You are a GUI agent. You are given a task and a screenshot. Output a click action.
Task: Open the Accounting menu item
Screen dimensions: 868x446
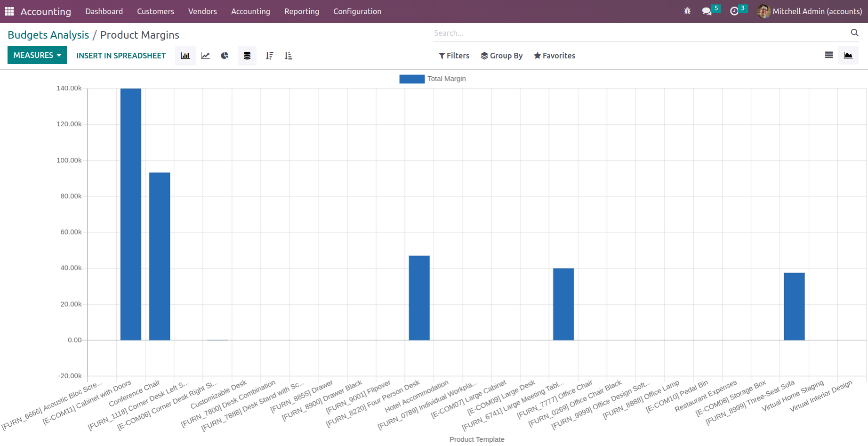coord(250,11)
